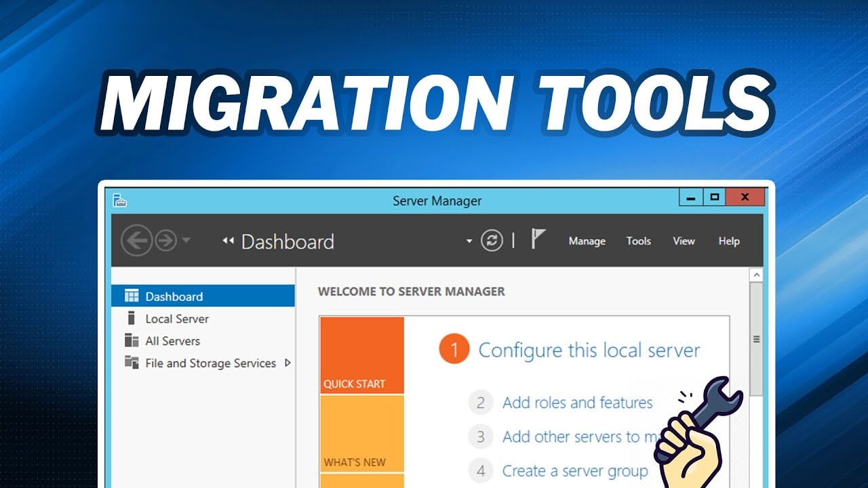Select the All Servers sidebar icon
The width and height of the screenshot is (868, 488).
pyautogui.click(x=132, y=341)
